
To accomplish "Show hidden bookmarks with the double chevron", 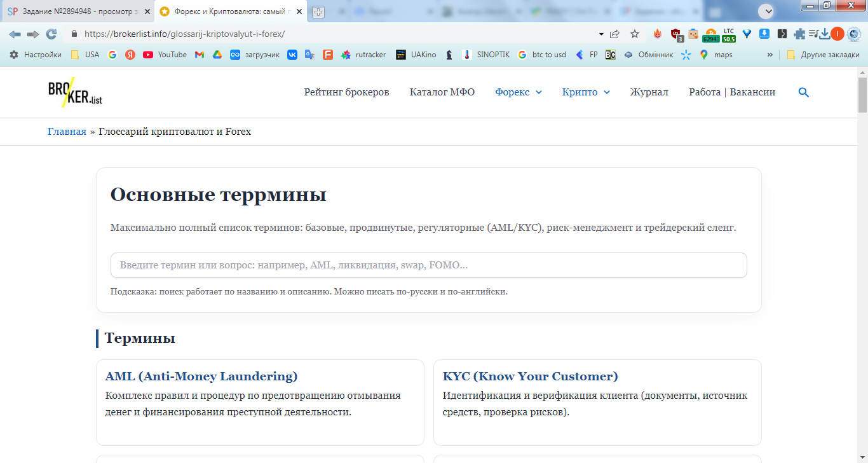I will coord(771,55).
